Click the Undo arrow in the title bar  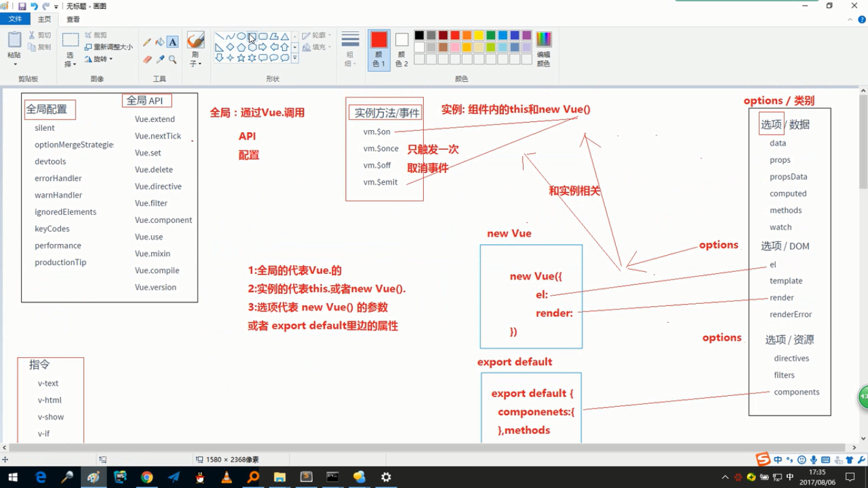pos(34,6)
